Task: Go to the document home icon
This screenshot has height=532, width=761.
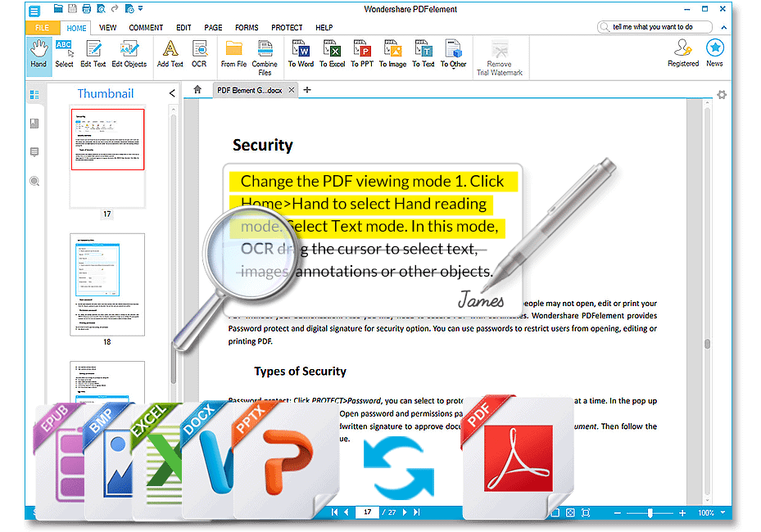Action: point(197,90)
